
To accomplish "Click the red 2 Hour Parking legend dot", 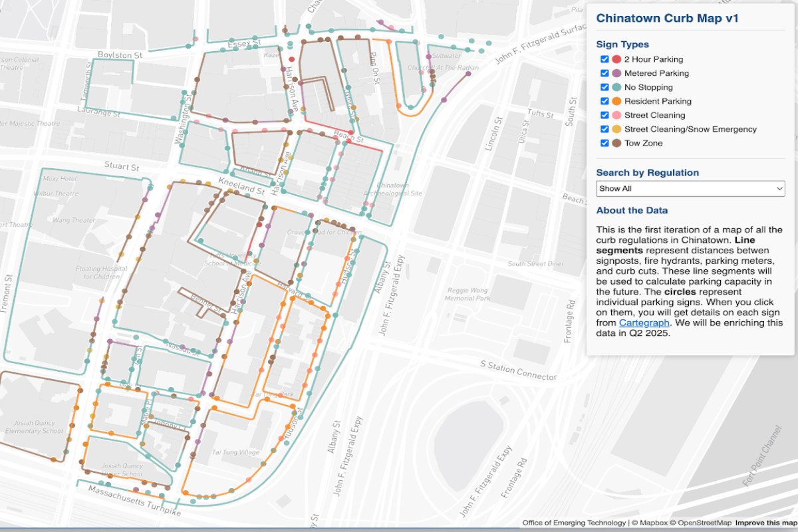I will pos(616,59).
